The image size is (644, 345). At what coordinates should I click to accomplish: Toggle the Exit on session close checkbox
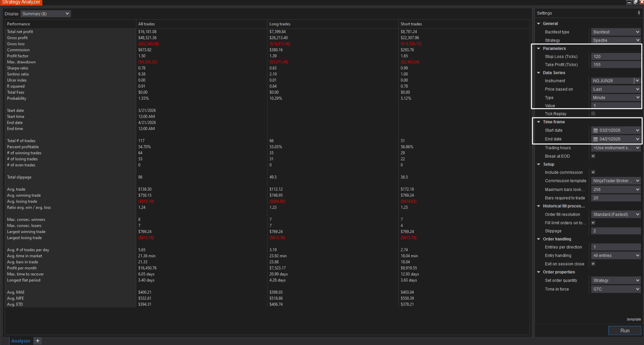(593, 264)
